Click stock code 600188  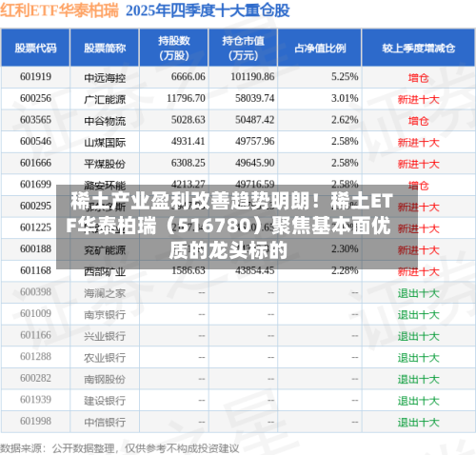pyautogui.click(x=35, y=248)
